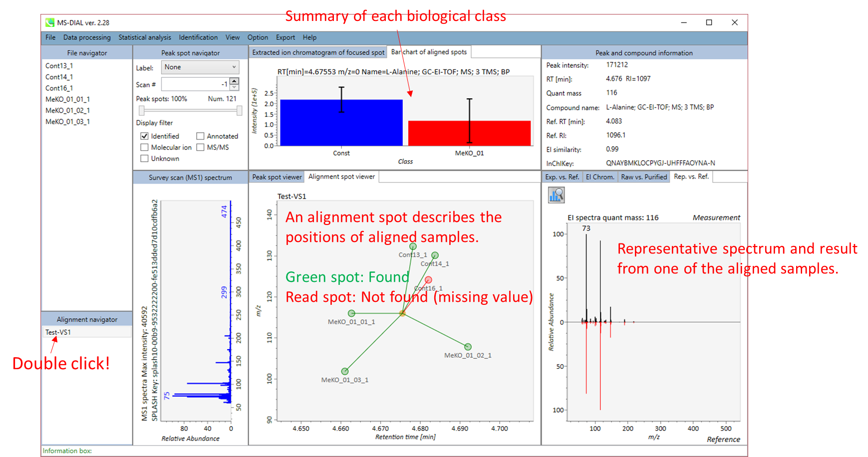This screenshot has height=457, width=868.
Task: Open the Statistical analysis menu
Action: click(145, 37)
